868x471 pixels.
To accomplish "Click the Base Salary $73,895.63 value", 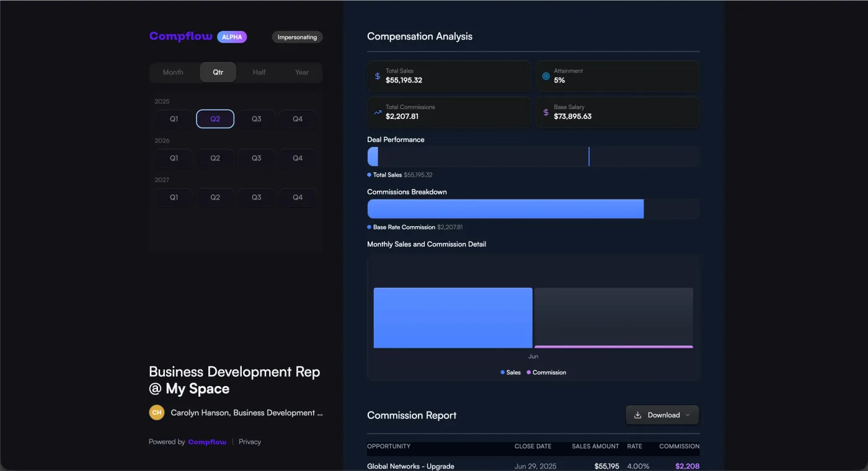I will coord(573,117).
